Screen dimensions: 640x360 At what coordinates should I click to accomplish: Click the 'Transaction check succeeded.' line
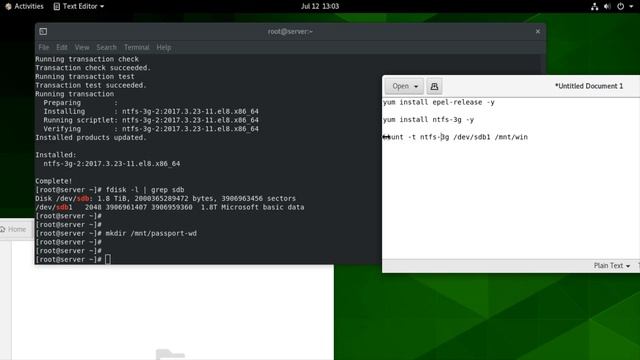coord(93,68)
